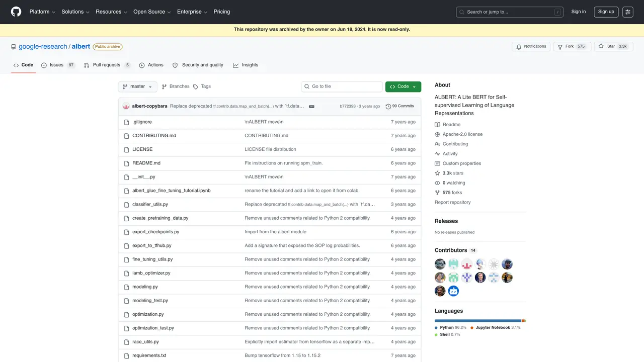Click the file icon beside modeling_test.py

coord(127,301)
